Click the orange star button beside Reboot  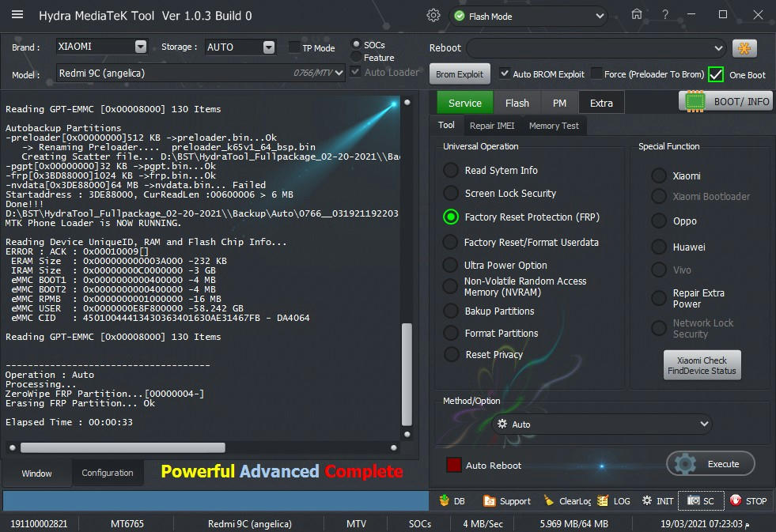744,48
